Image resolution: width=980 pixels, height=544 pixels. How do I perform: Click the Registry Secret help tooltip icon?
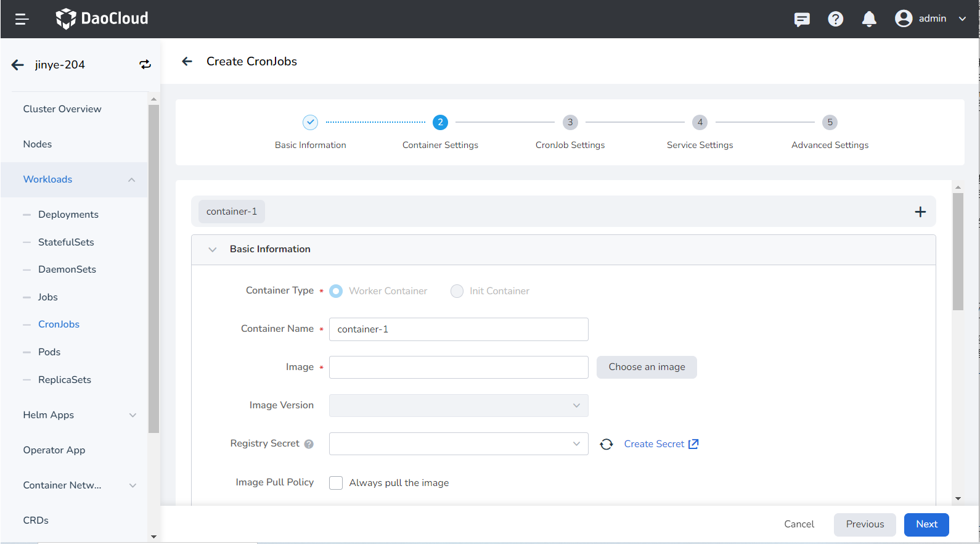(x=309, y=444)
